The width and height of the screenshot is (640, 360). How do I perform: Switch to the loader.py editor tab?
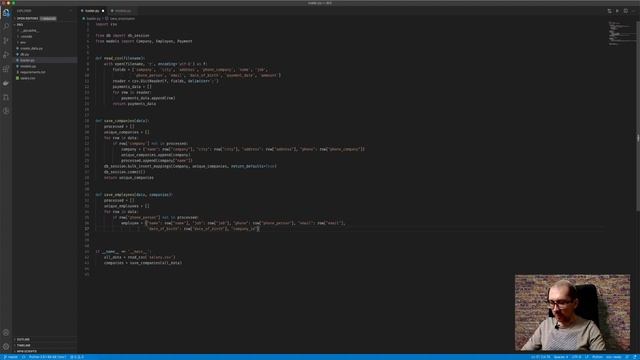[92, 11]
